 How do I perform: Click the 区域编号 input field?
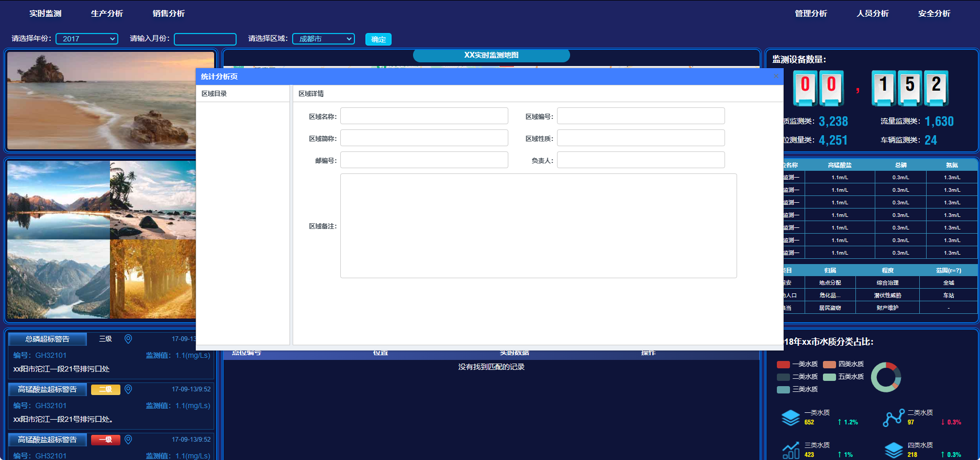[x=641, y=116]
